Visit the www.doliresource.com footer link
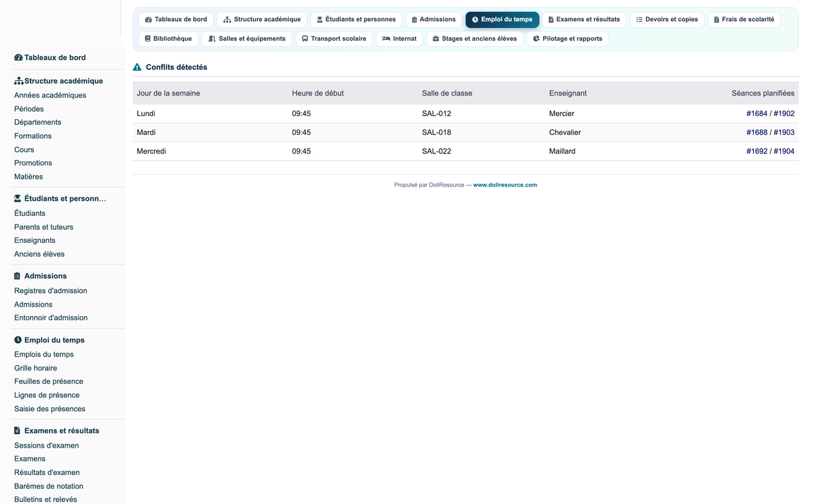 click(x=505, y=185)
